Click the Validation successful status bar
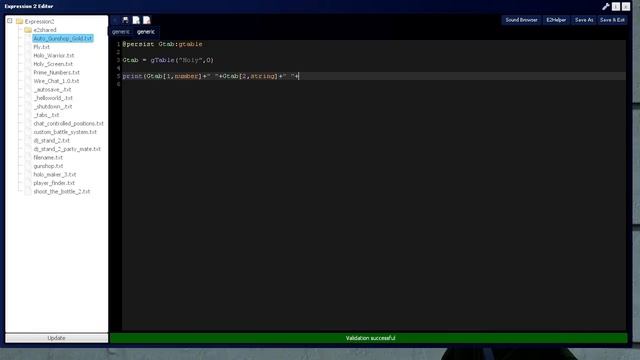The width and height of the screenshot is (640, 360). [x=369, y=338]
